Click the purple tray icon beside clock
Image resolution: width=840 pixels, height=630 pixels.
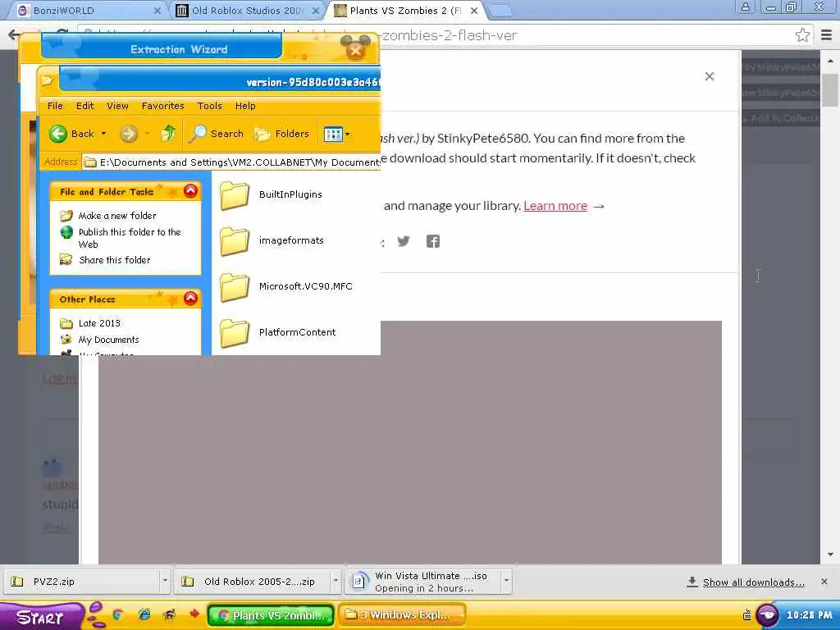pos(767,615)
